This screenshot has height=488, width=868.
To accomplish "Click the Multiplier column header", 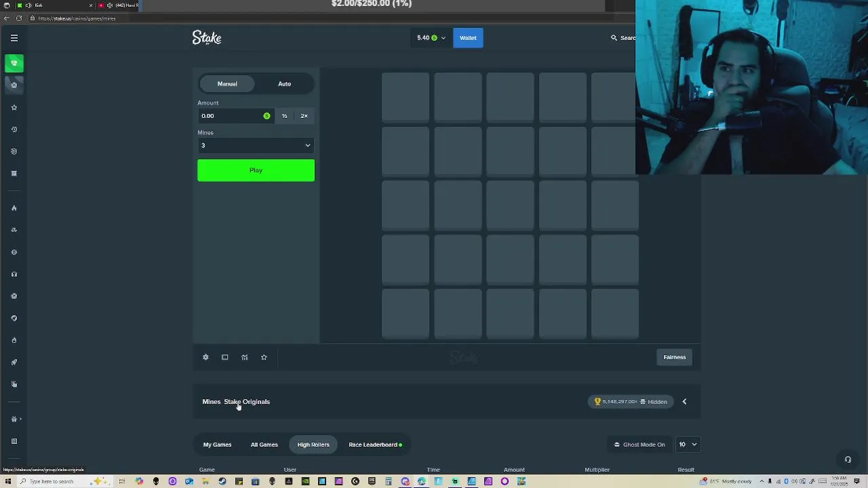I will 597,470.
